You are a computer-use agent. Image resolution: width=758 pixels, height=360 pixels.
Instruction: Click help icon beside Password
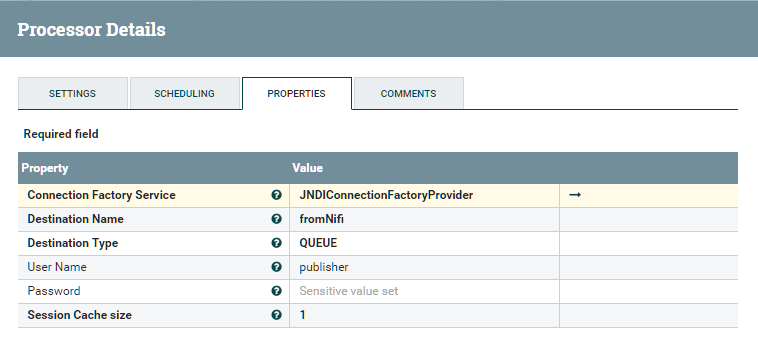[x=277, y=291]
